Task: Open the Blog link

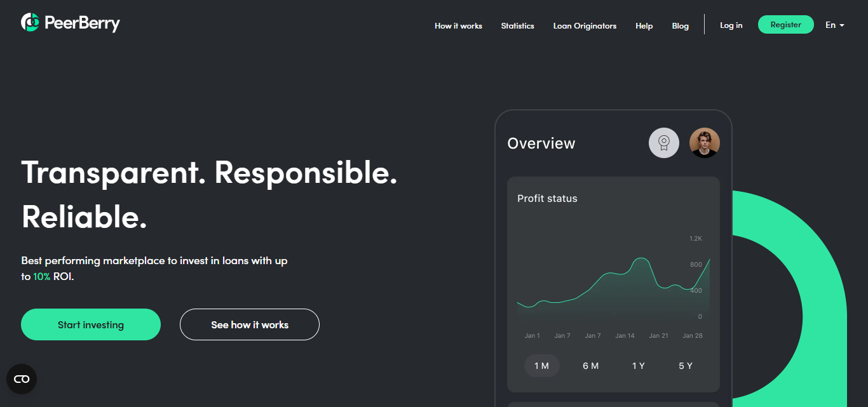Action: tap(680, 26)
